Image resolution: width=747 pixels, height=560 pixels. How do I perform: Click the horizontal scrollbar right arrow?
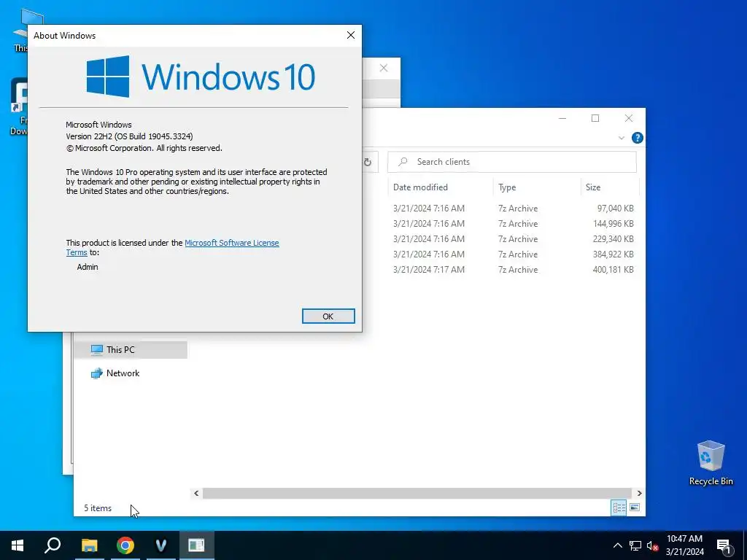point(639,494)
